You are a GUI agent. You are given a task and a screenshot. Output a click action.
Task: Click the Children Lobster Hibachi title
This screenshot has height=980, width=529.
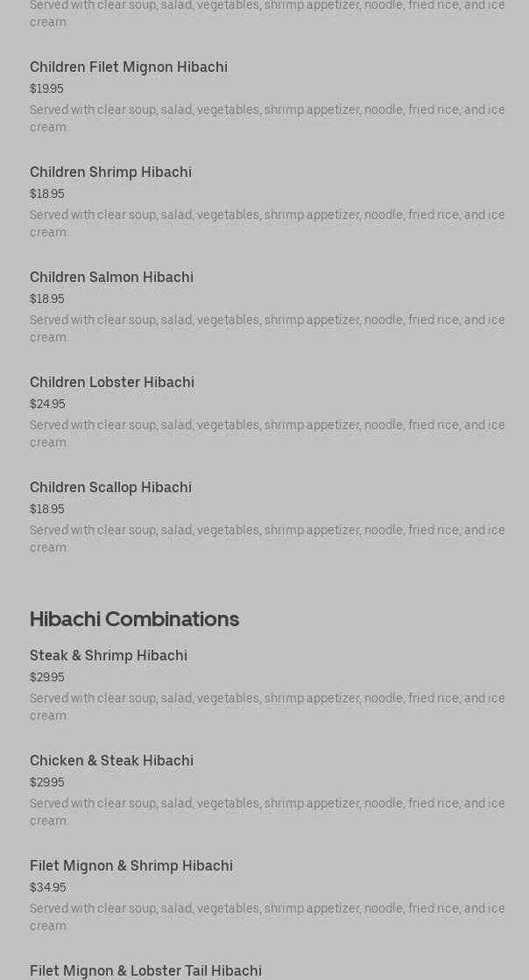click(112, 383)
